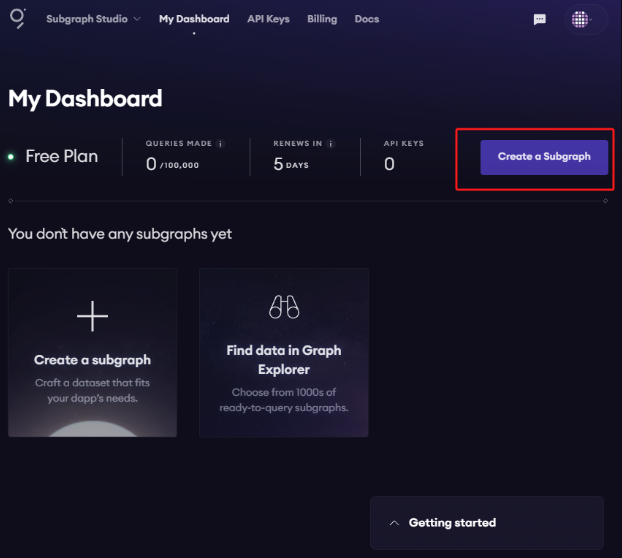Open the Find data in Graph Explorer card
This screenshot has width=622, height=558.
(284, 352)
